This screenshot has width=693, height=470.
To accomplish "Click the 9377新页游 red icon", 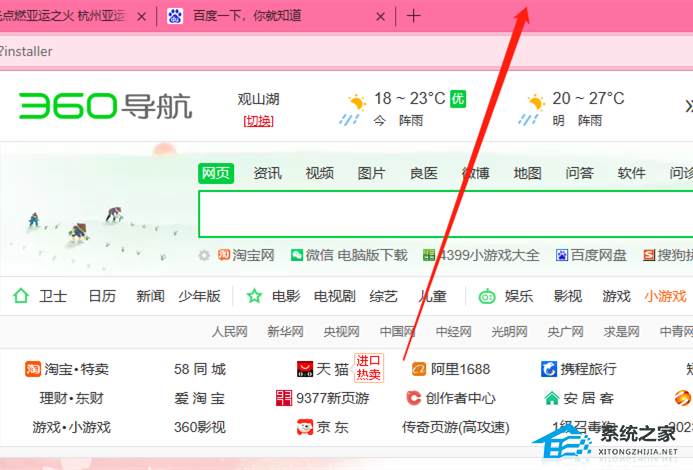I will [284, 398].
